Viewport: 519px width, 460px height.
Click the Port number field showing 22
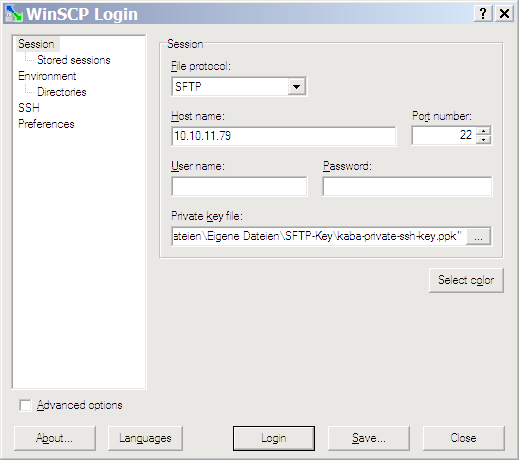(x=444, y=135)
